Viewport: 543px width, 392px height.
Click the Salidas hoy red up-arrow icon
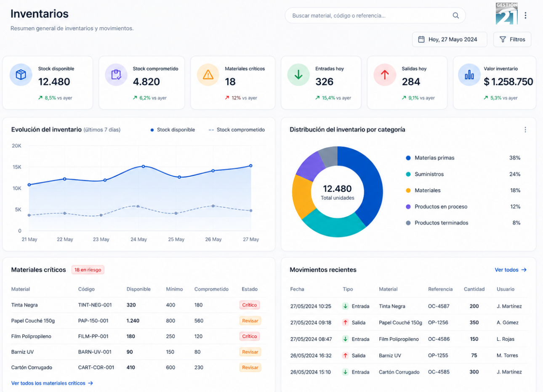[385, 75]
